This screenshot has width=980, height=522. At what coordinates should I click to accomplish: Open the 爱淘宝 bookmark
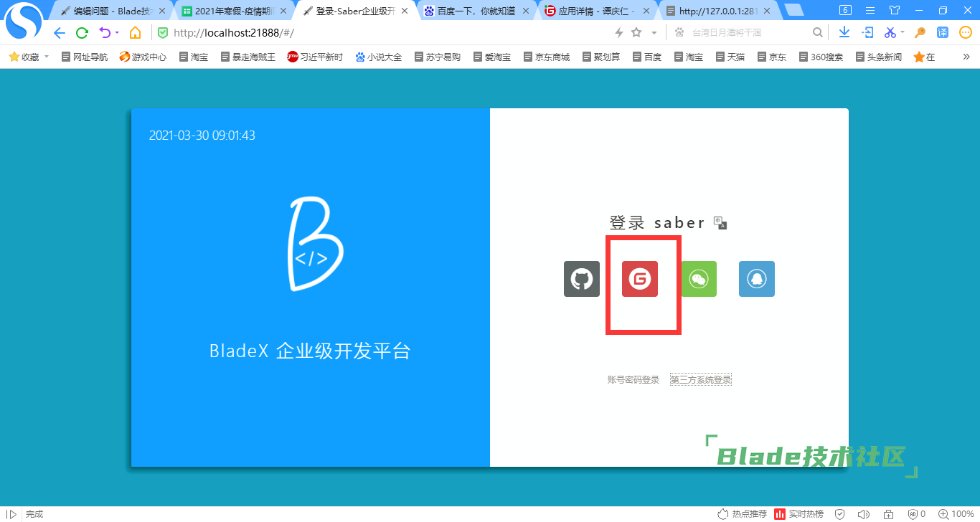coord(492,57)
